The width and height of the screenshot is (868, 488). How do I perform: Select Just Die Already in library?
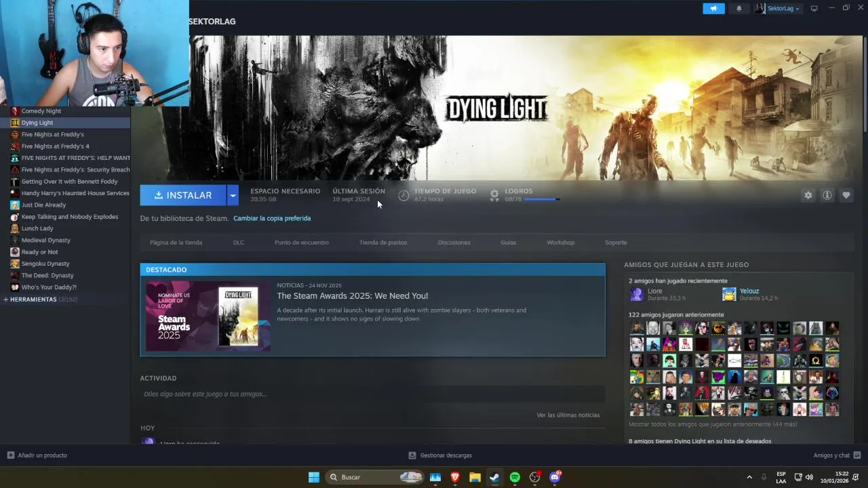pyautogui.click(x=65, y=205)
